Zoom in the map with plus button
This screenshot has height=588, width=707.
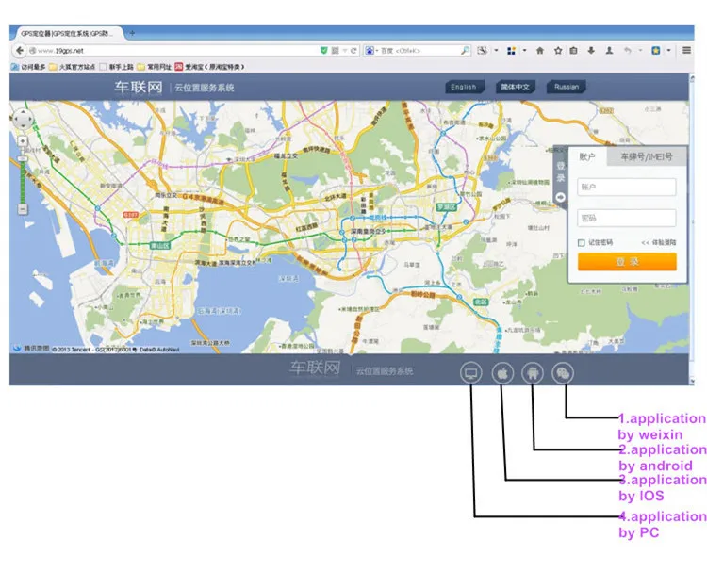click(23, 141)
